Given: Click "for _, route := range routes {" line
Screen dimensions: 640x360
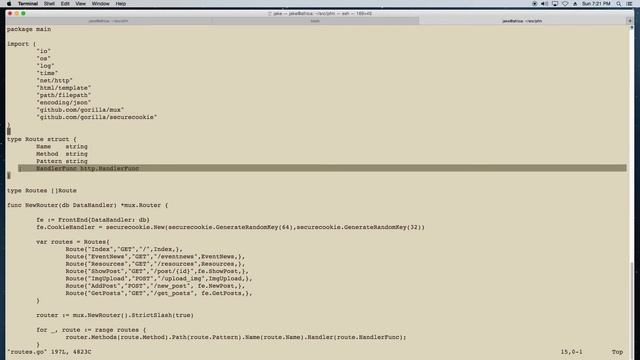Looking at the screenshot, I should (x=91, y=331).
